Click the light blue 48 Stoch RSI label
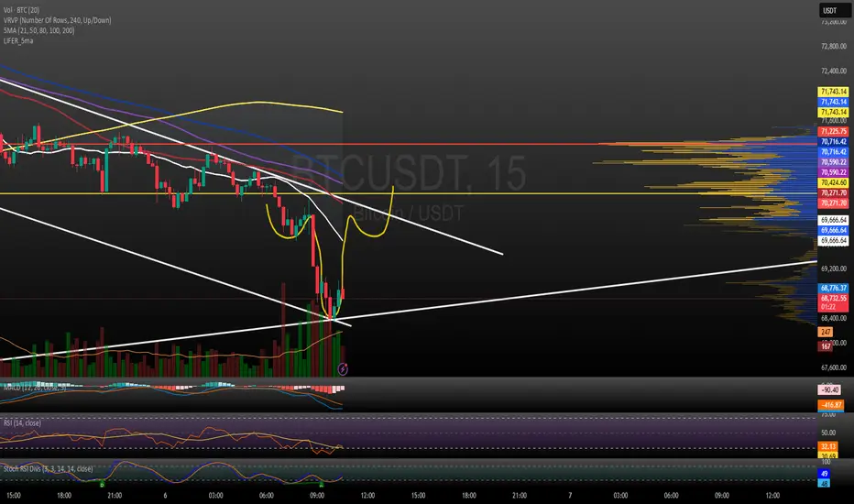The image size is (854, 504). tap(825, 483)
